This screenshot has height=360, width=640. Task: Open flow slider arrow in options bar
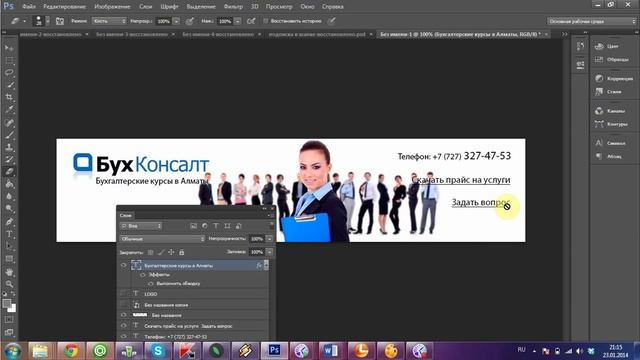coord(238,21)
